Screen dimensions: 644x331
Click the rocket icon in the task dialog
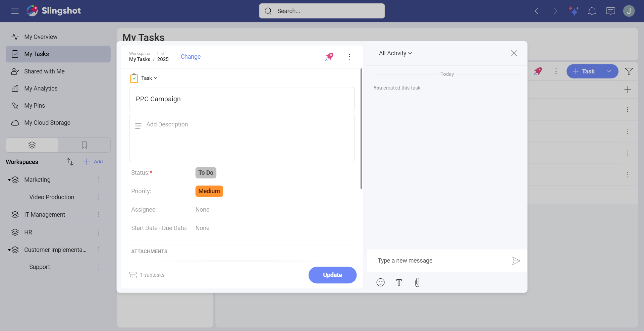[x=329, y=57]
